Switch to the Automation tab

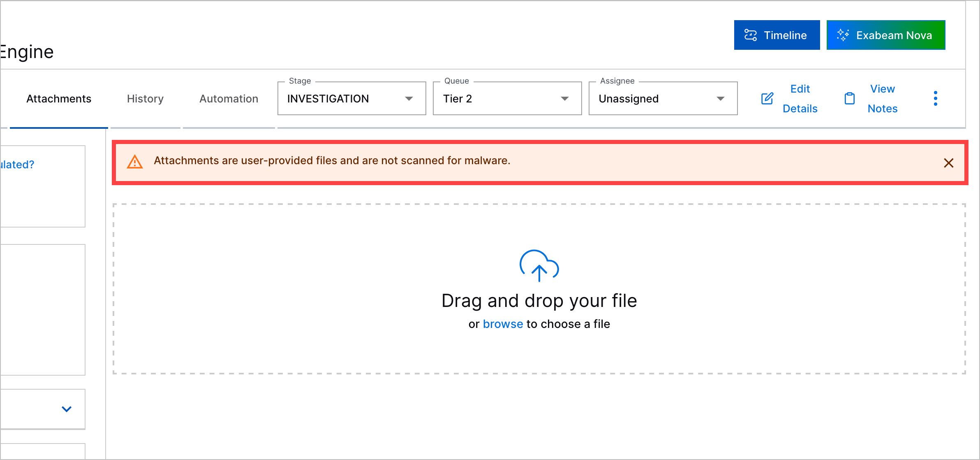pyautogui.click(x=229, y=98)
